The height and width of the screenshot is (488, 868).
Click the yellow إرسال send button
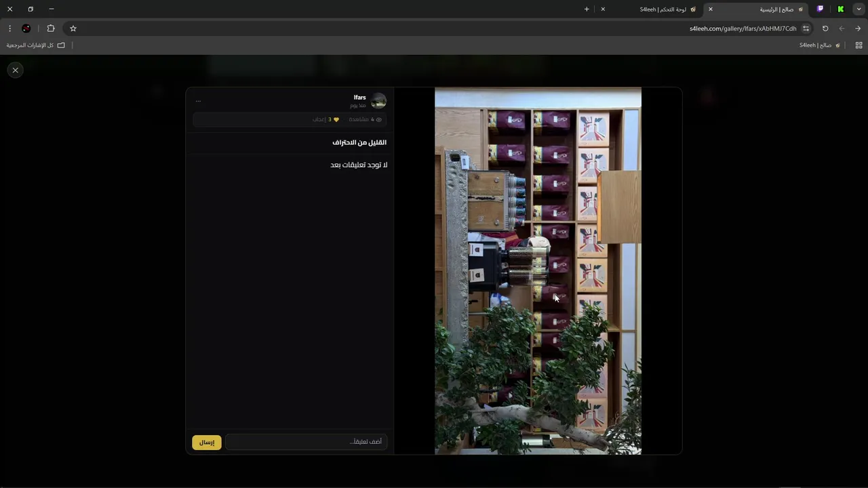coord(207,442)
